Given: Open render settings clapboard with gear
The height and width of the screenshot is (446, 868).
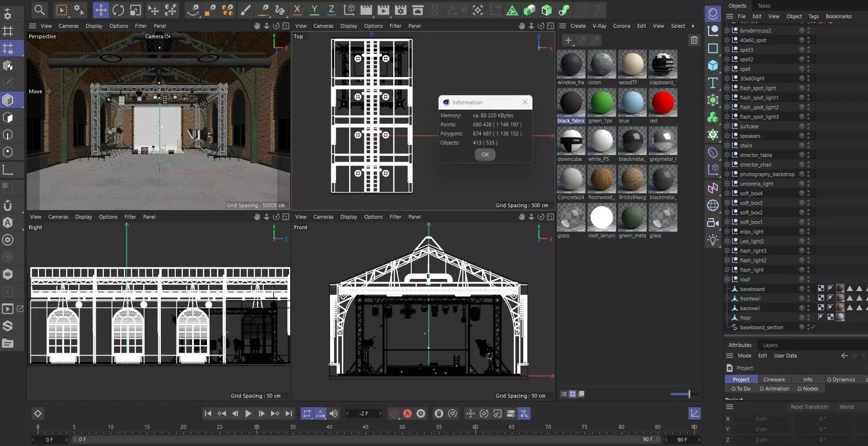Looking at the screenshot, I should click(x=401, y=10).
